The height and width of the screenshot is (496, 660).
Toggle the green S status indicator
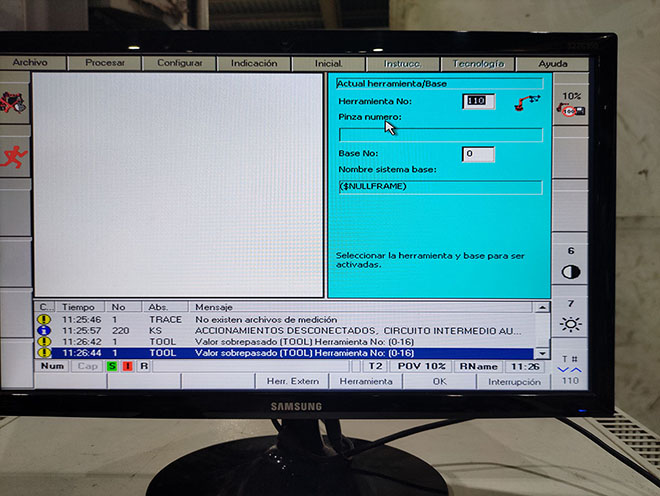point(112,367)
